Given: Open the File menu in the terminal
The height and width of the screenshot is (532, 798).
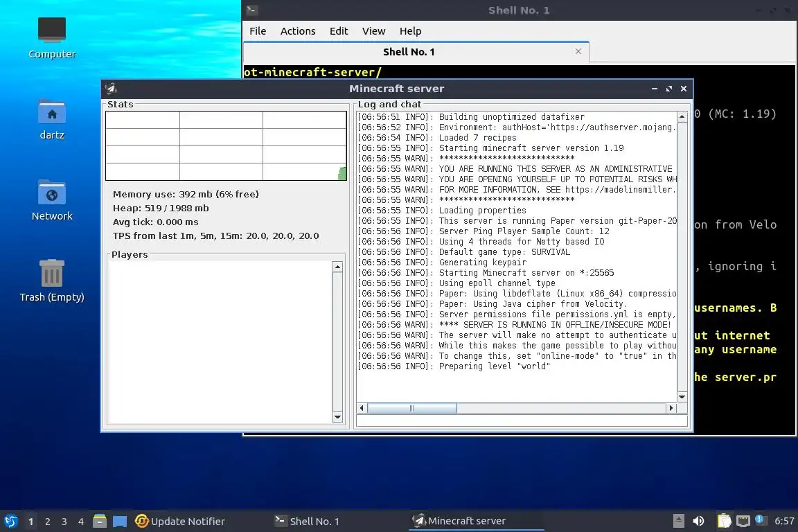Looking at the screenshot, I should [x=258, y=31].
